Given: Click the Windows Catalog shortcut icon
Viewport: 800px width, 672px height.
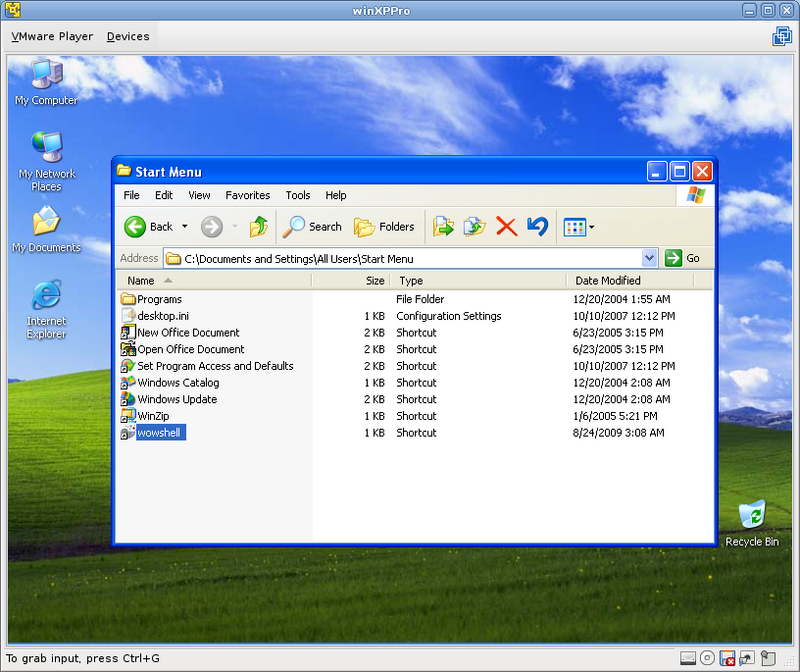Looking at the screenshot, I should [128, 382].
